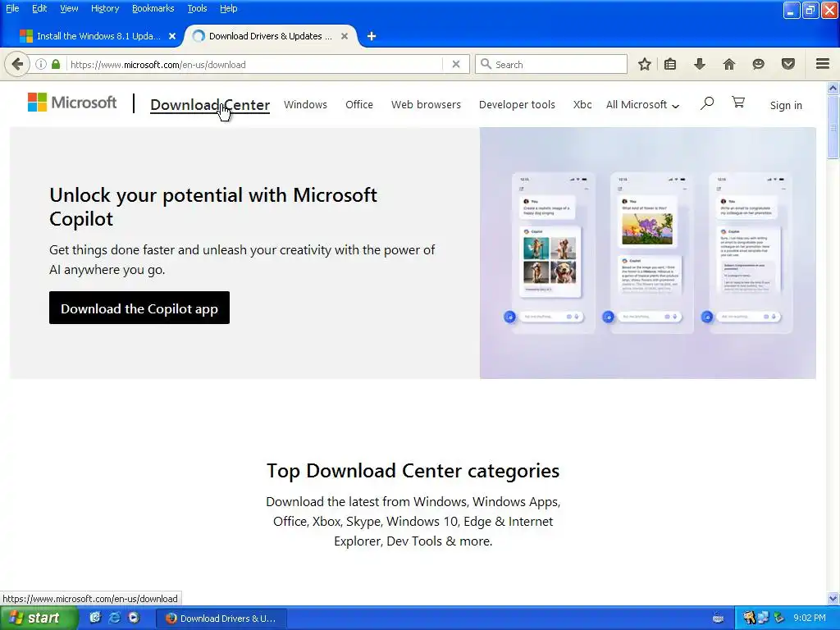Stop loading with the address bar X
The image size is (840, 630).
click(456, 64)
